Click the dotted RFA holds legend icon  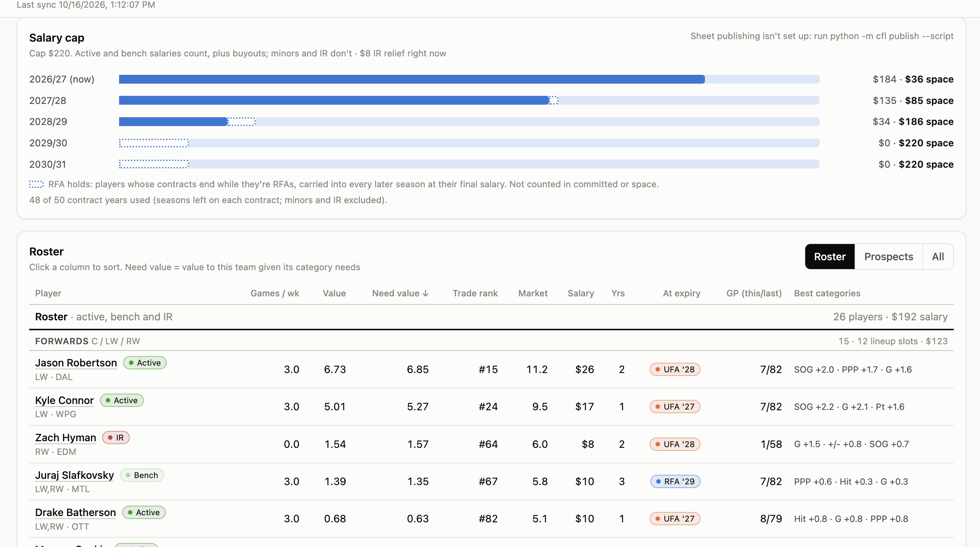(x=37, y=185)
